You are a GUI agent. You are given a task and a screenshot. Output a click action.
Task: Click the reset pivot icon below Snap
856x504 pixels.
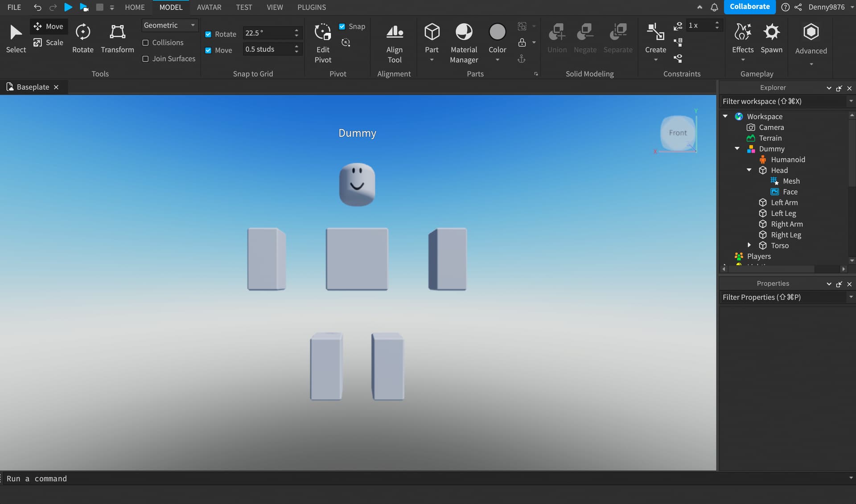(346, 42)
